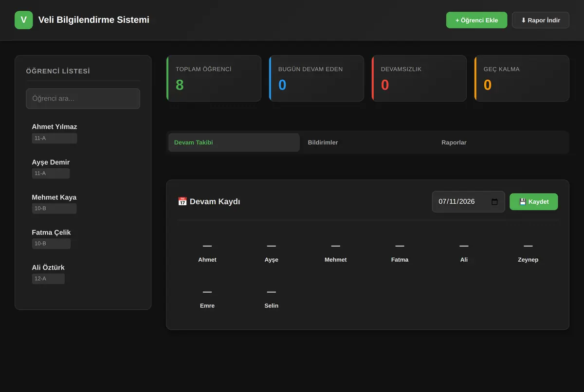Click the Geç Kalma stat card
Screen dimensions: 584x392
(522, 78)
